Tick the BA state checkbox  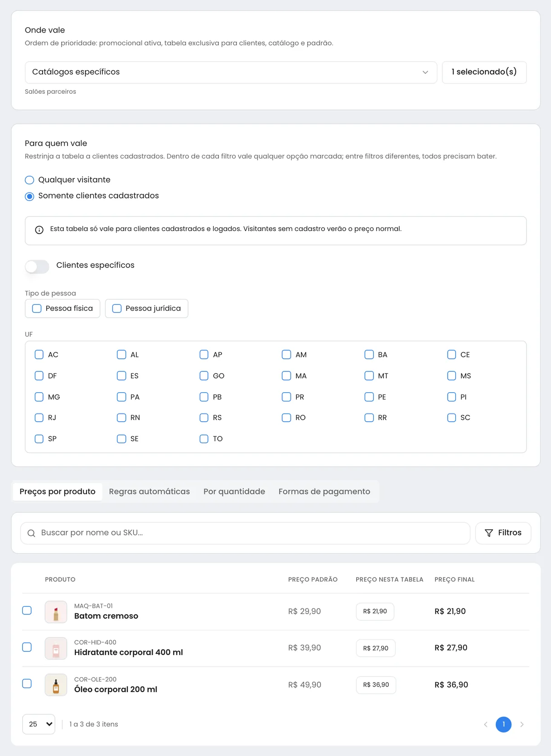click(369, 355)
